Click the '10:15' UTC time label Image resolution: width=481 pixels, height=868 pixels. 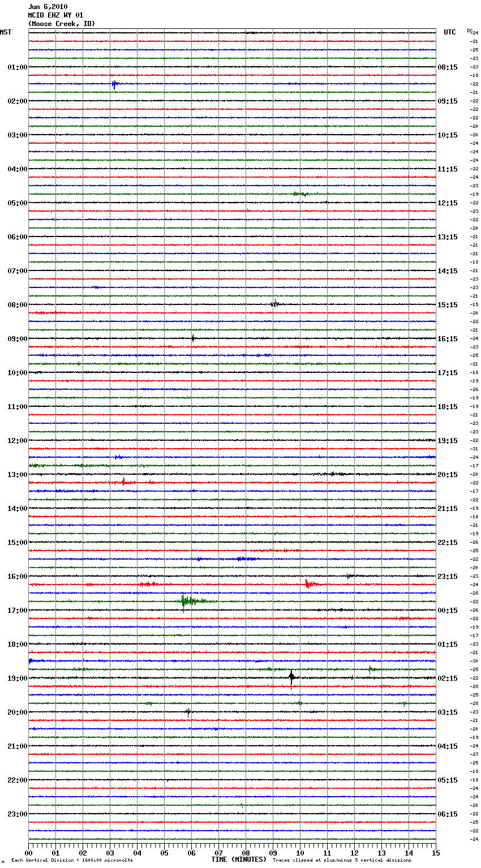click(x=448, y=135)
